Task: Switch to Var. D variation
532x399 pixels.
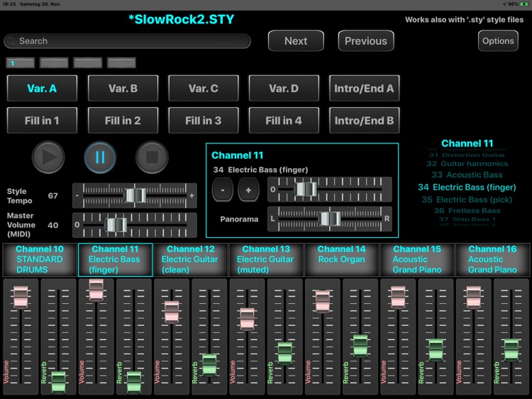Action: (x=284, y=88)
